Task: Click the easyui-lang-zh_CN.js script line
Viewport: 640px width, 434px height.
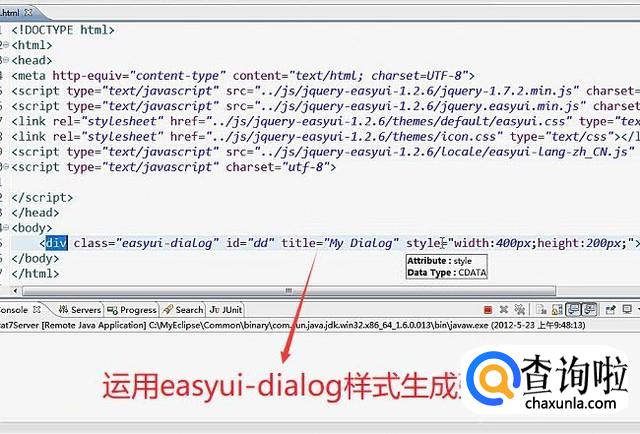Action: (x=325, y=152)
